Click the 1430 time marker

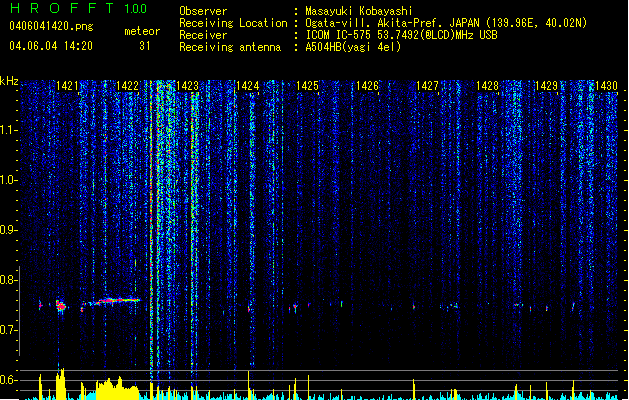point(607,86)
